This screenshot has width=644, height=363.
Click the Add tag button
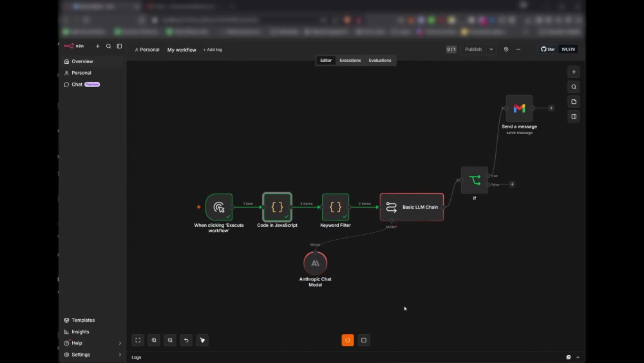pos(213,50)
